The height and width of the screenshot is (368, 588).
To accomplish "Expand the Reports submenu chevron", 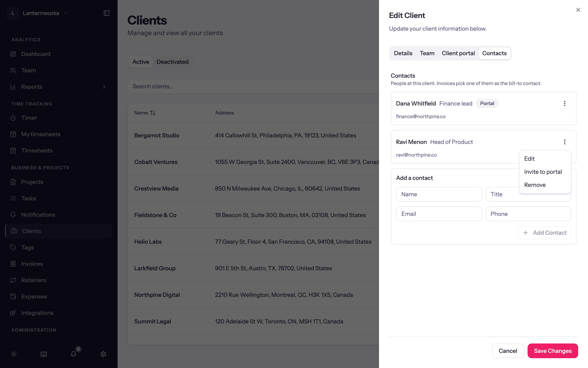I will coord(104,87).
